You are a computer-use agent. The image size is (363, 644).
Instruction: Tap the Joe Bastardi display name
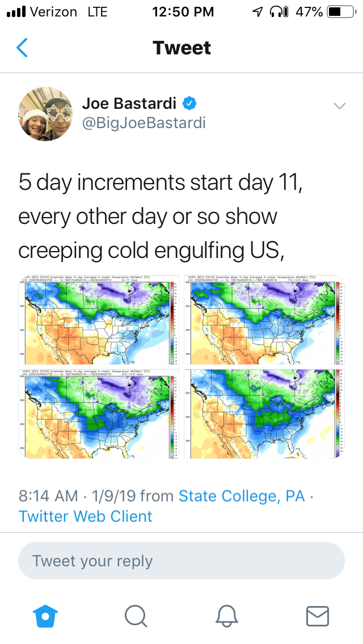coord(129,103)
